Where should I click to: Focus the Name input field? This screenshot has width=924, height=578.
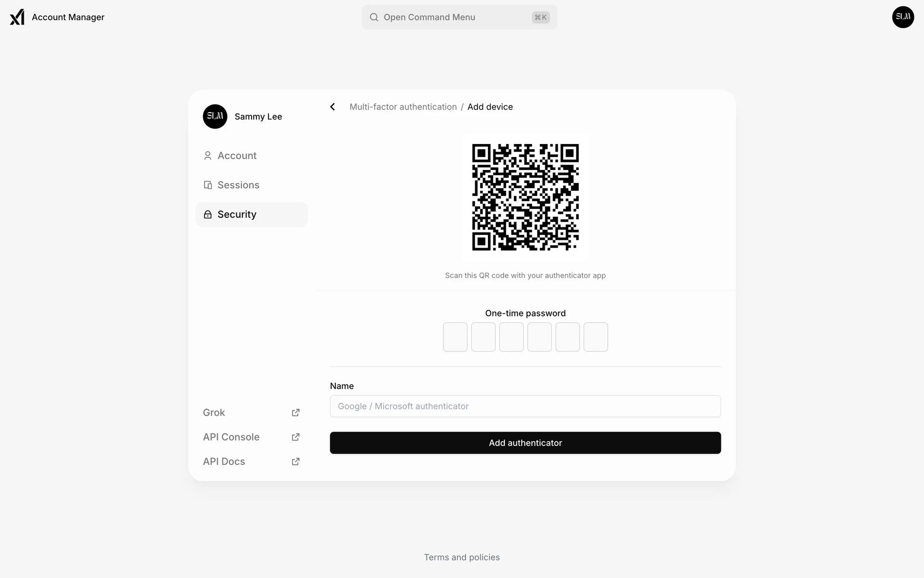[525, 406]
